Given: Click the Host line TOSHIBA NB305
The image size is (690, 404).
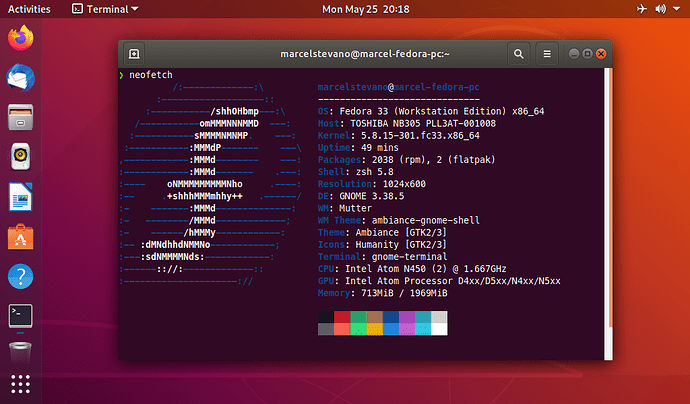Looking at the screenshot, I should coord(407,124).
